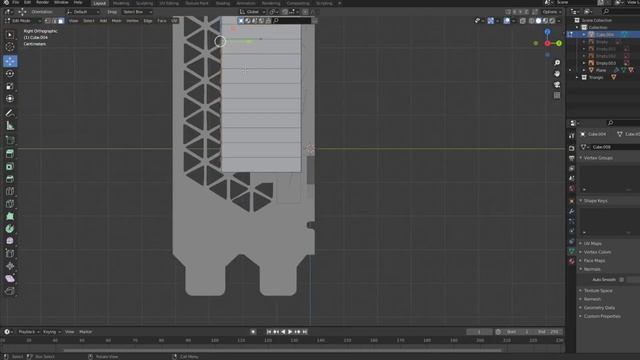
Task: Select the Knife tool
Action: coord(10,204)
